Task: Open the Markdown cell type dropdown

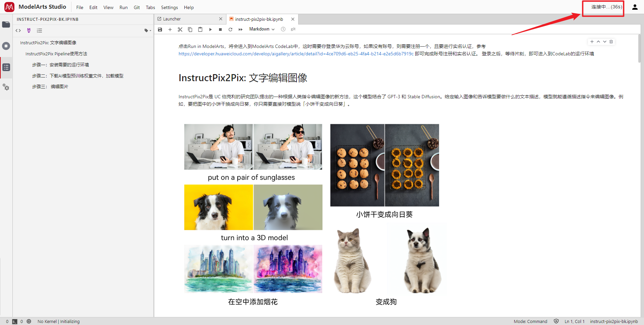Action: pos(262,29)
